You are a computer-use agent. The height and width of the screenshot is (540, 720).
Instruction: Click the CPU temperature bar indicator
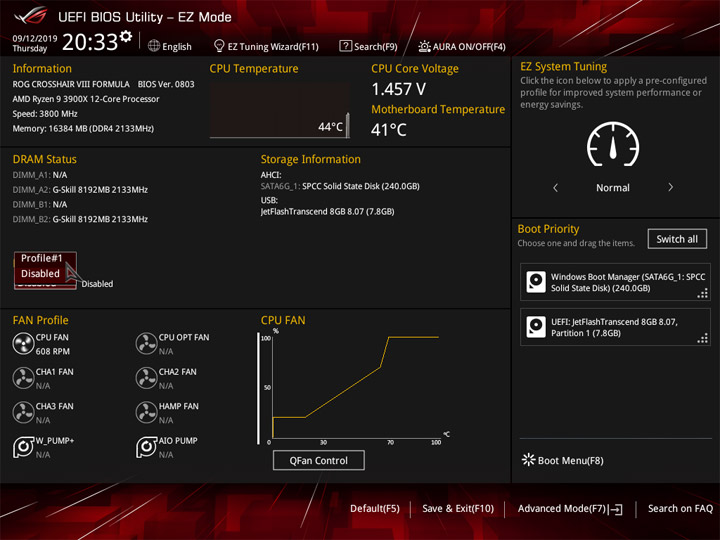point(348,125)
